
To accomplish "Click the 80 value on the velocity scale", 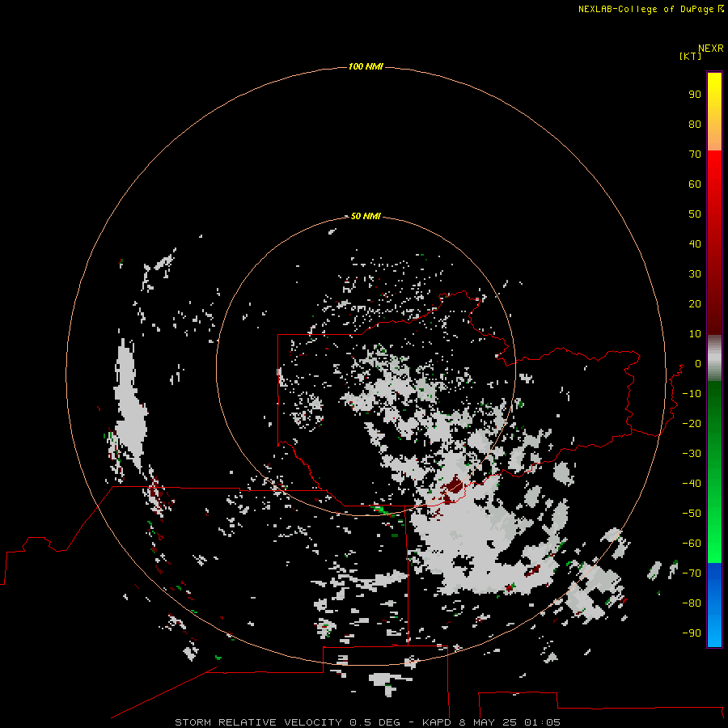I will (x=695, y=125).
